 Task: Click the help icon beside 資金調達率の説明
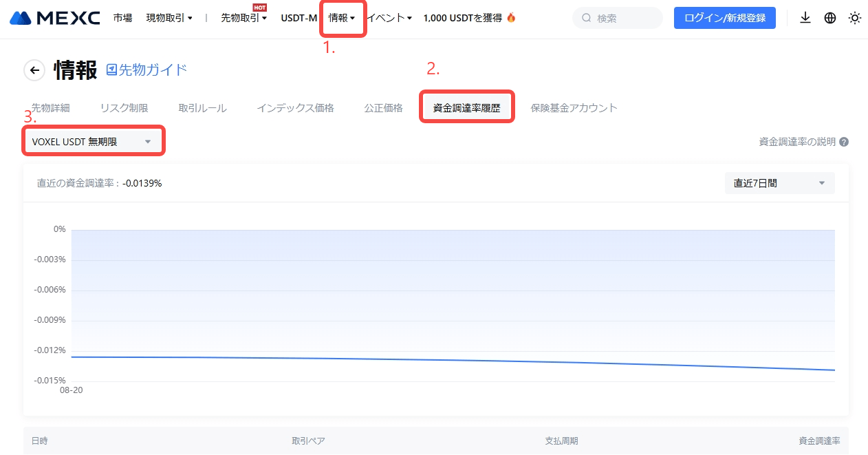tap(844, 142)
